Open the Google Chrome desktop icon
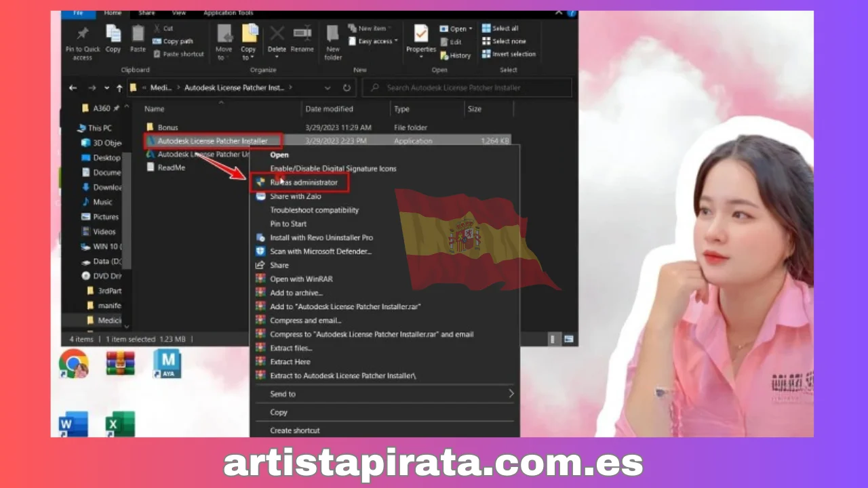This screenshot has height=488, width=868. click(x=73, y=363)
